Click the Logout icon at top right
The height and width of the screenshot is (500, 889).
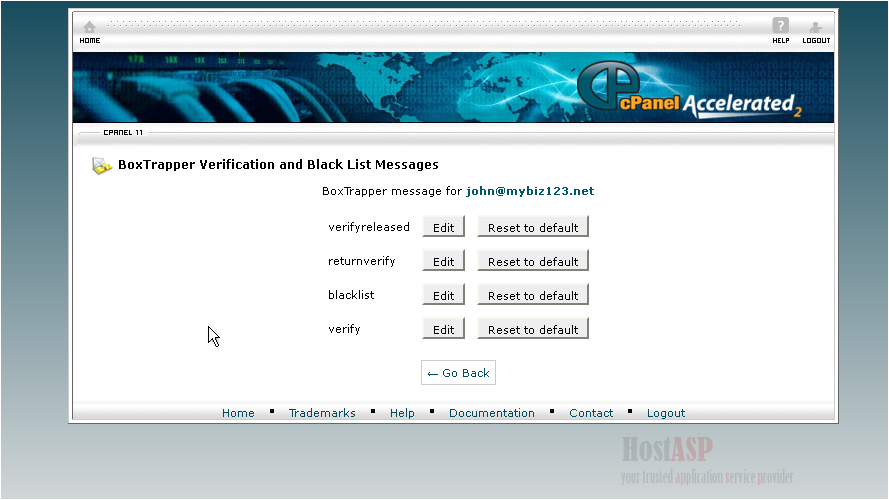tap(816, 30)
